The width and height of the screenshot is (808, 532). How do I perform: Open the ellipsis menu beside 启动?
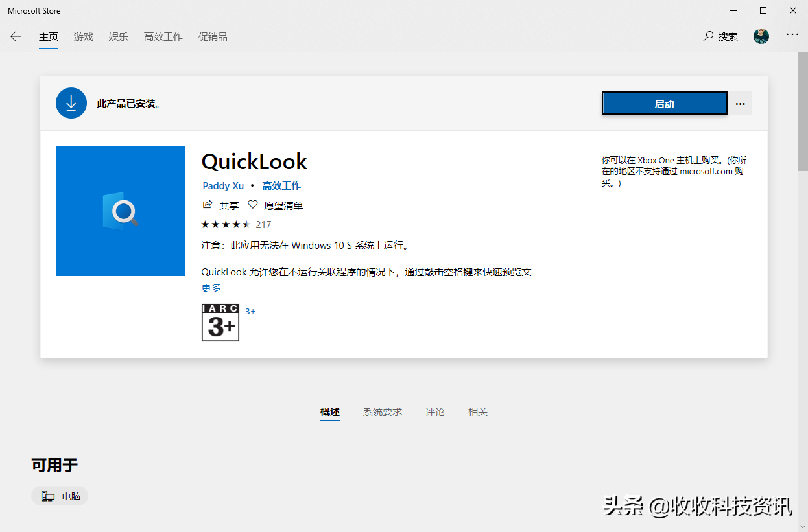point(741,104)
